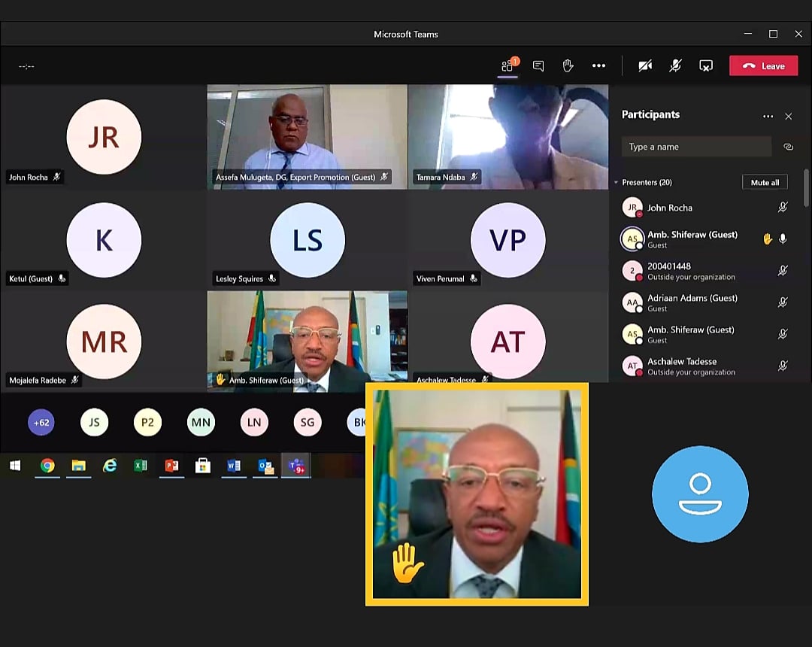This screenshot has width=812, height=647.
Task: Open the +62 overflow participants list
Action: tap(41, 423)
